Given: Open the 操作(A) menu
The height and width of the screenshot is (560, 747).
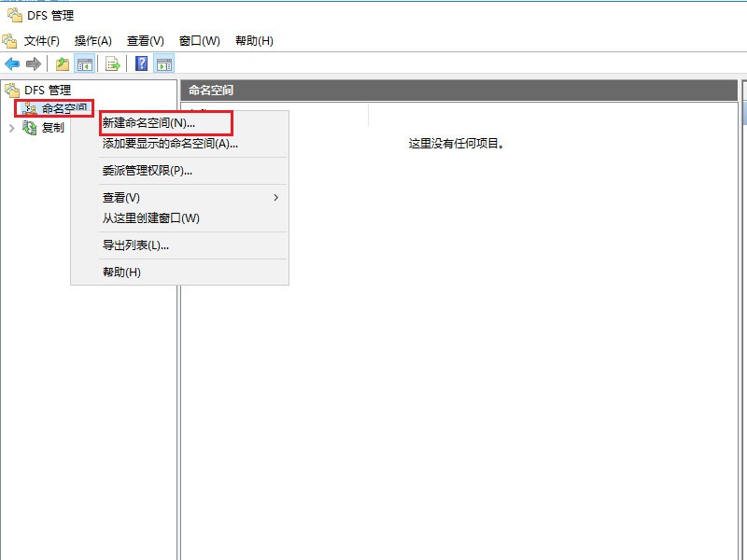Looking at the screenshot, I should click(x=92, y=40).
